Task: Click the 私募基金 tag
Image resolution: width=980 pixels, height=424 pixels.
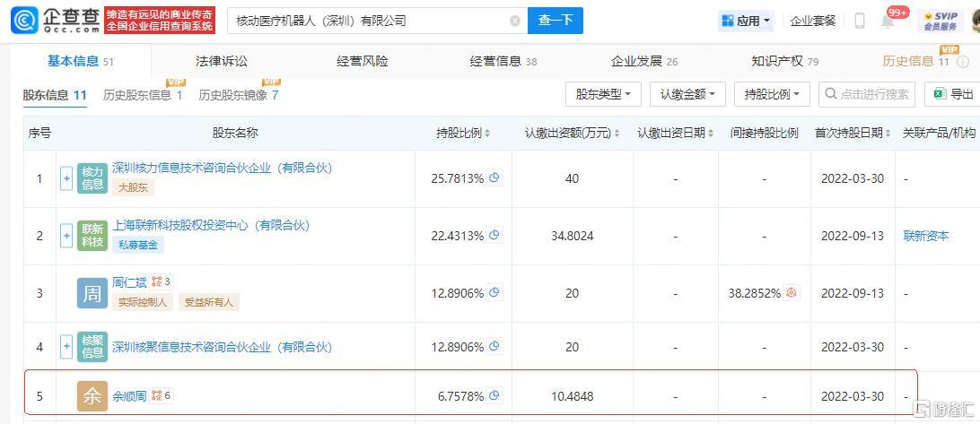Action: point(138,244)
